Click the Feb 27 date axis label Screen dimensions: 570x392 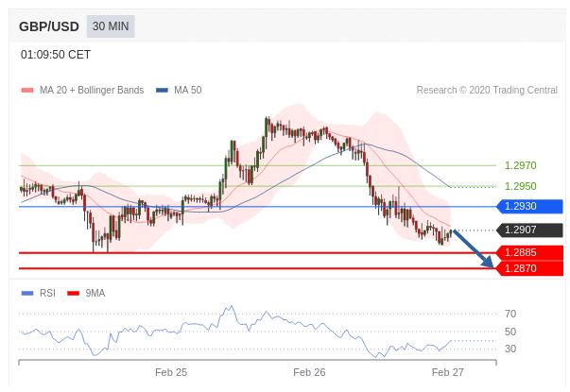447,372
